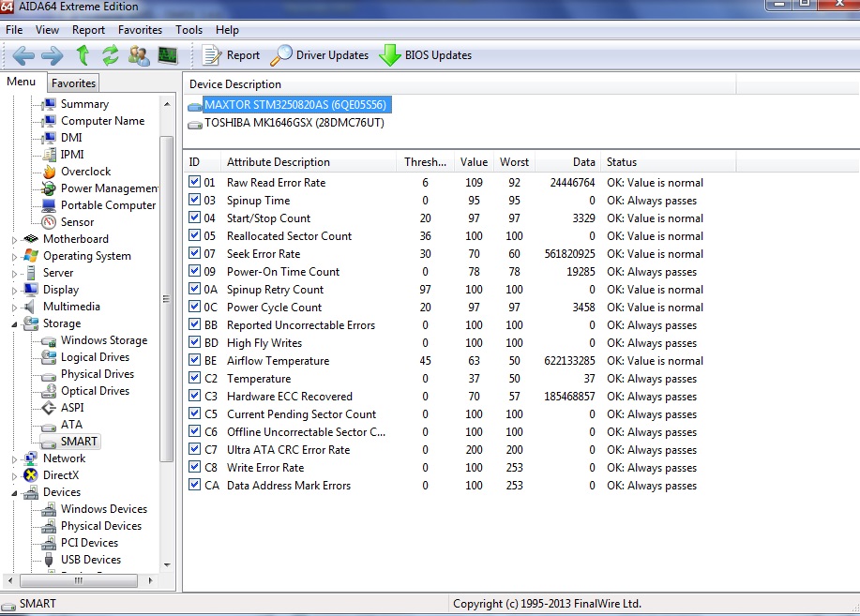Toggle the Airflow Temperature checkbox

coord(194,360)
